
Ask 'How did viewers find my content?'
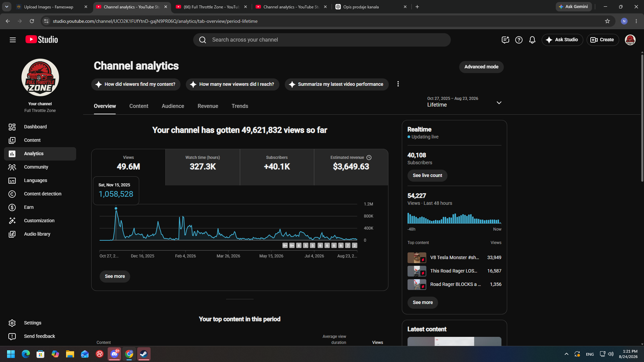click(x=136, y=84)
